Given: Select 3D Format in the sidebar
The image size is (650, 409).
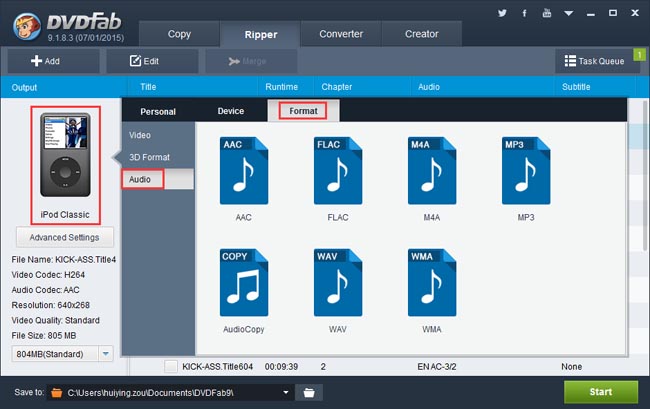Looking at the screenshot, I should click(149, 157).
